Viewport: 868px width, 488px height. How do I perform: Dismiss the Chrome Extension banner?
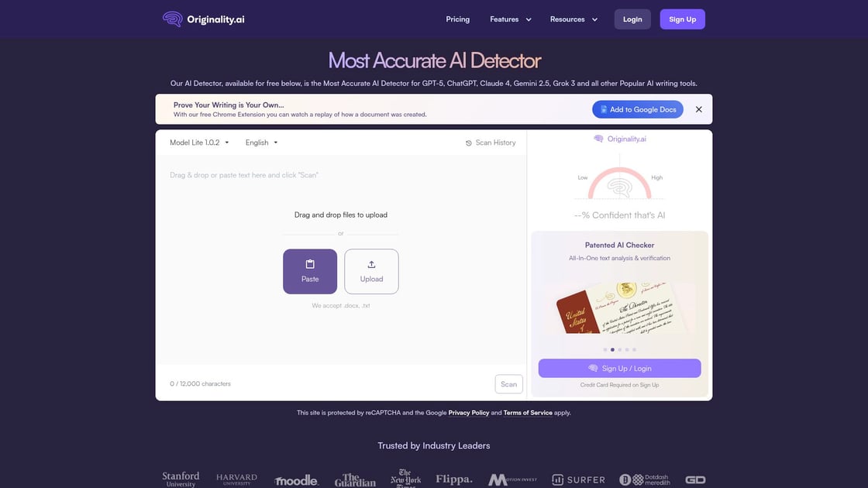(x=697, y=108)
